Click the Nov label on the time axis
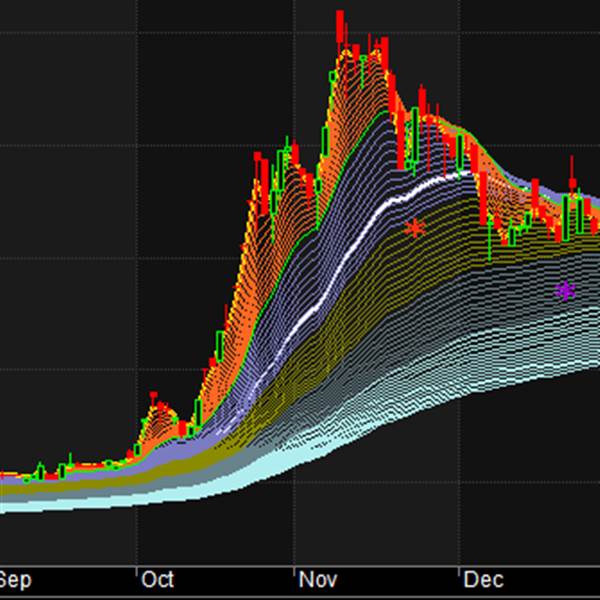This screenshot has height=600, width=600. click(318, 580)
